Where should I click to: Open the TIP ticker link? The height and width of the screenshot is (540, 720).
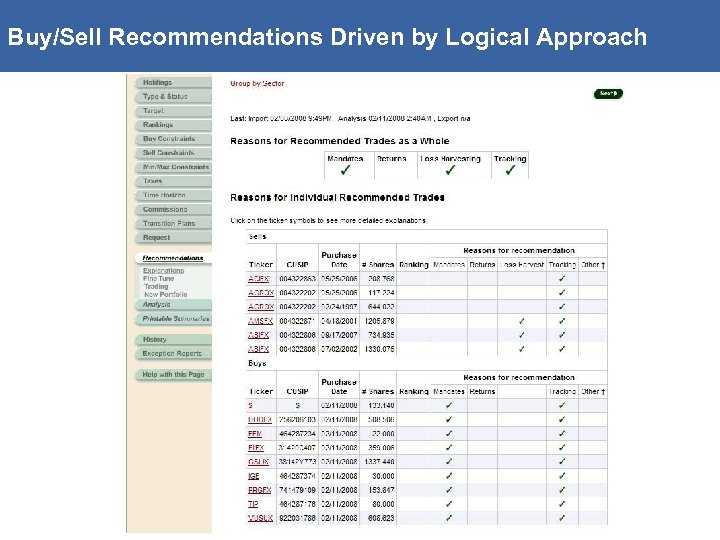tap(253, 504)
